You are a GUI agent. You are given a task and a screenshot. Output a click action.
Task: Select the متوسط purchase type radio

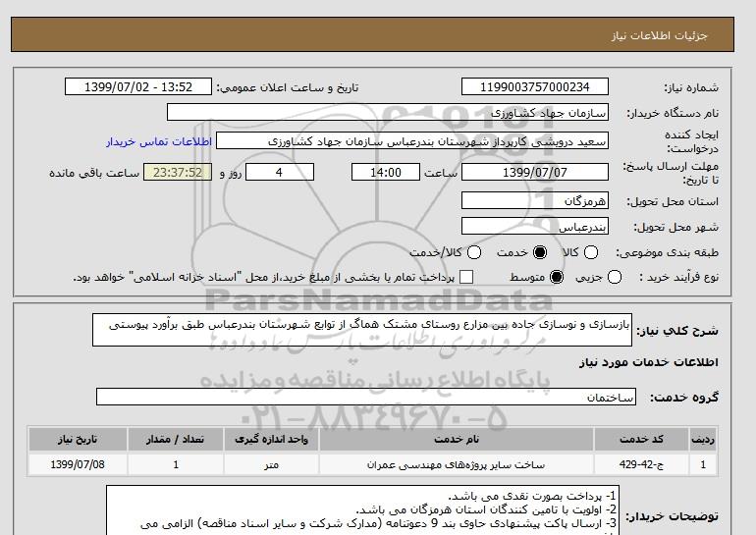click(557, 277)
